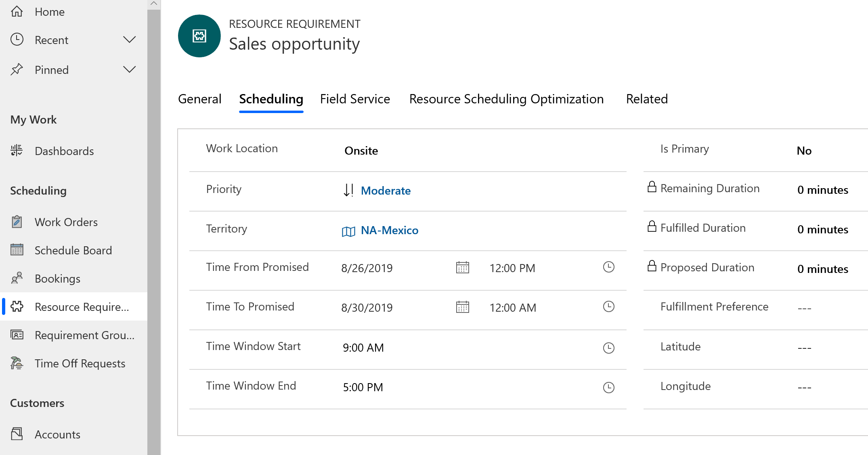868x455 pixels.
Task: Click the Accounts sidebar icon
Action: 17,434
